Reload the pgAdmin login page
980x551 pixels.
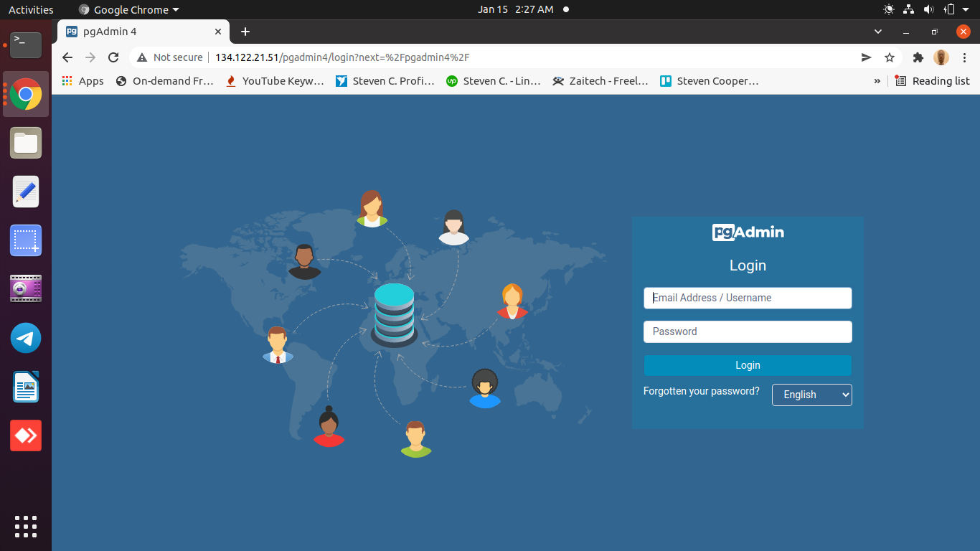click(x=113, y=57)
